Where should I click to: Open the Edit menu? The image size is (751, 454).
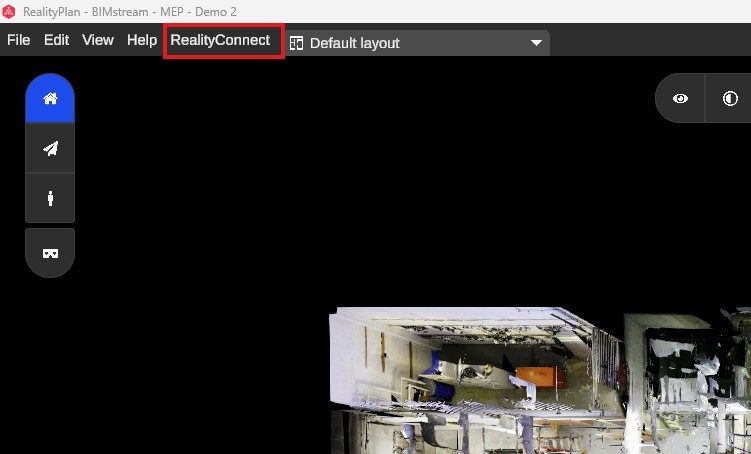57,40
